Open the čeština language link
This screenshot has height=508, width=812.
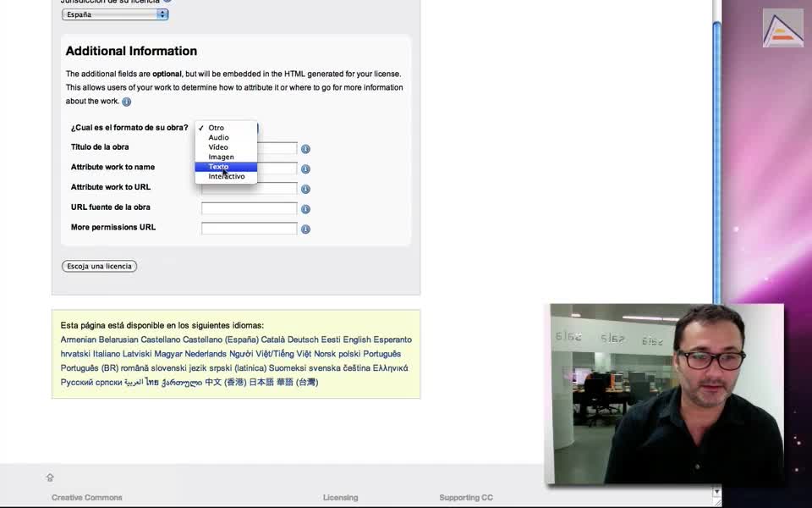[x=357, y=368]
